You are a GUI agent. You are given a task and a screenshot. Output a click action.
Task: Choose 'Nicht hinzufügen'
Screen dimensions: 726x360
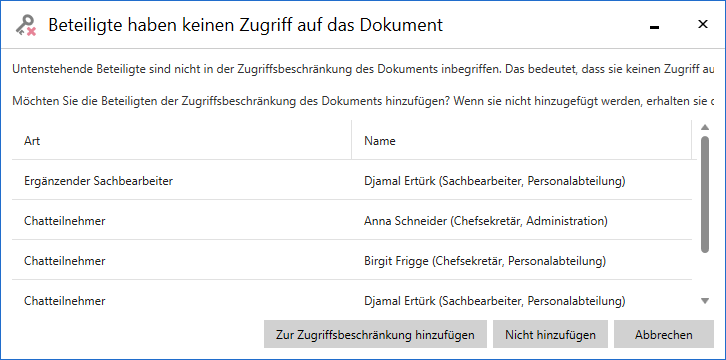pyautogui.click(x=550, y=334)
